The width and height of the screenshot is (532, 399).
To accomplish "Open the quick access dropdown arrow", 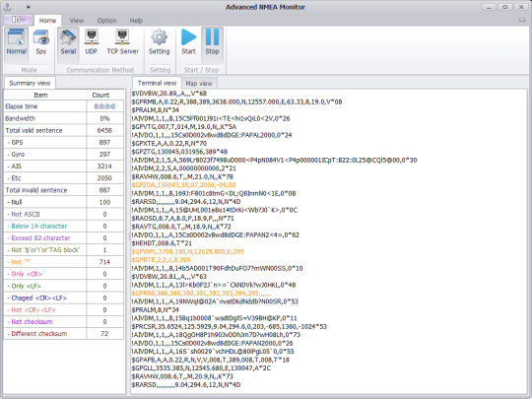I will (29, 7).
